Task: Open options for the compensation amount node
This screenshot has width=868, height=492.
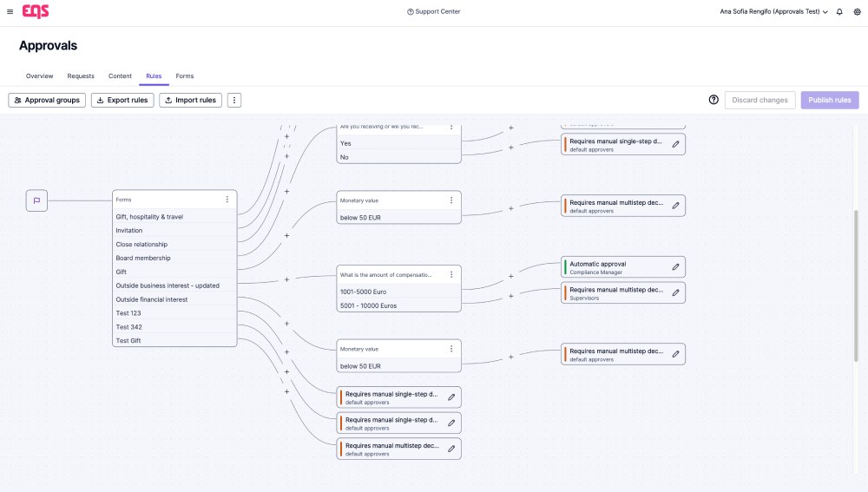Action: tap(451, 275)
